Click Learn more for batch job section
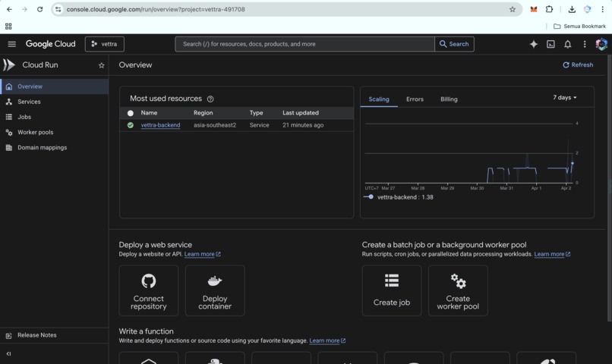 pyautogui.click(x=552, y=254)
